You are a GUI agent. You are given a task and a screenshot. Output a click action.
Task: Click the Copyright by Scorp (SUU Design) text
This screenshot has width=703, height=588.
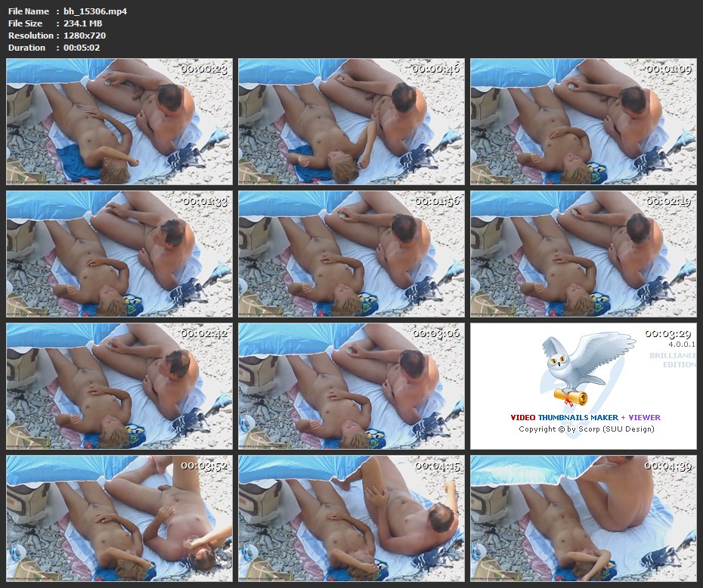click(x=586, y=429)
